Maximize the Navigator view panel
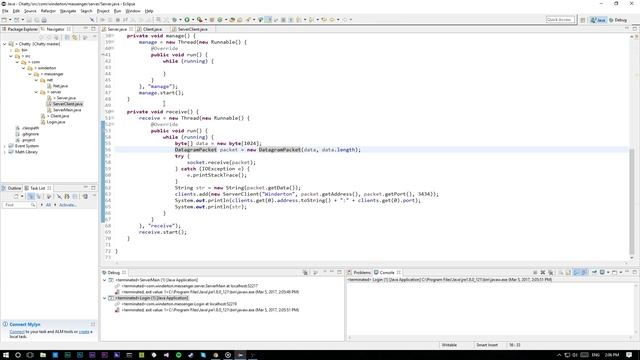Screen dimensions: 640x360 coord(93,29)
